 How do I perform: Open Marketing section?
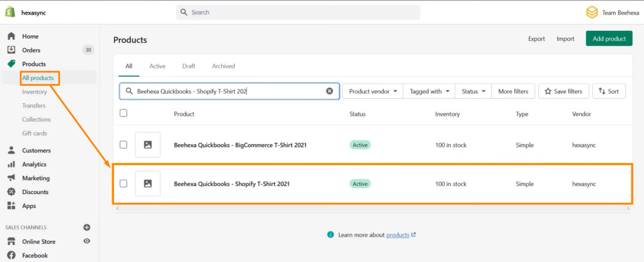(x=36, y=178)
